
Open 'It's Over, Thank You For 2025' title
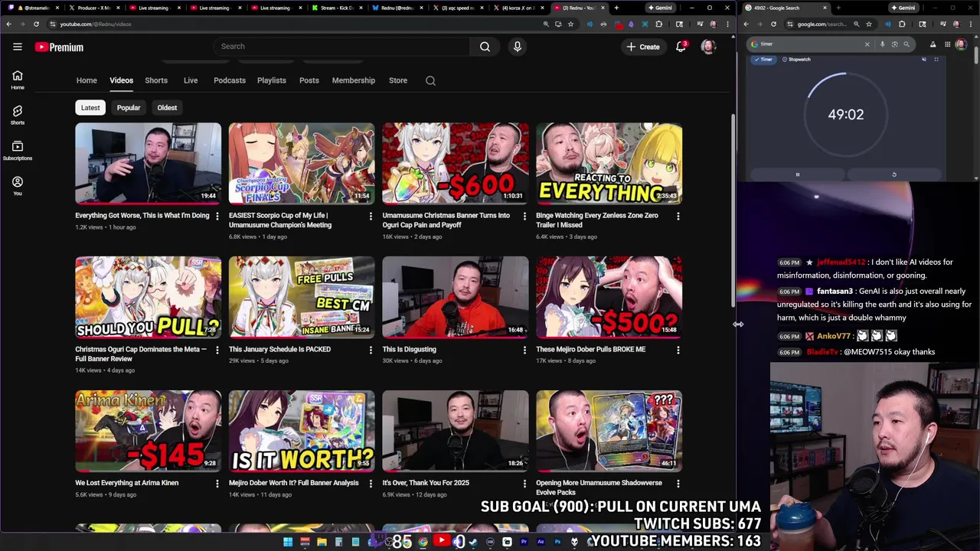(426, 484)
